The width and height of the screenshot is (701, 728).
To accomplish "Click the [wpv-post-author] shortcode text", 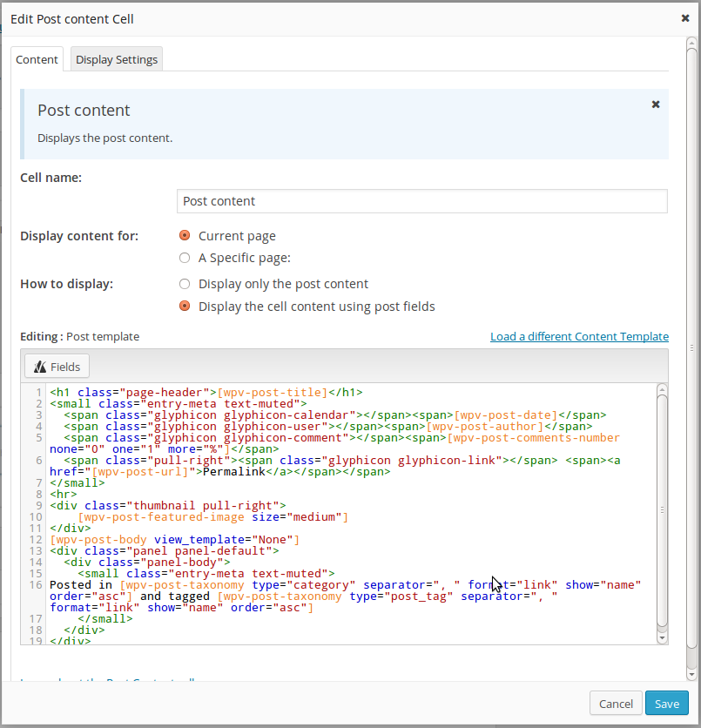I will (x=485, y=426).
